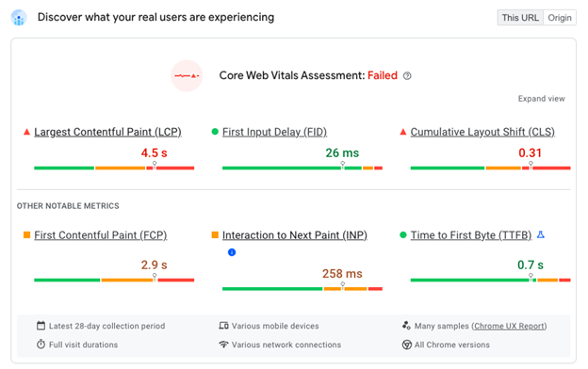The width and height of the screenshot is (588, 369).
Task: Click the red triangle icon beside LCP
Action: tap(26, 132)
